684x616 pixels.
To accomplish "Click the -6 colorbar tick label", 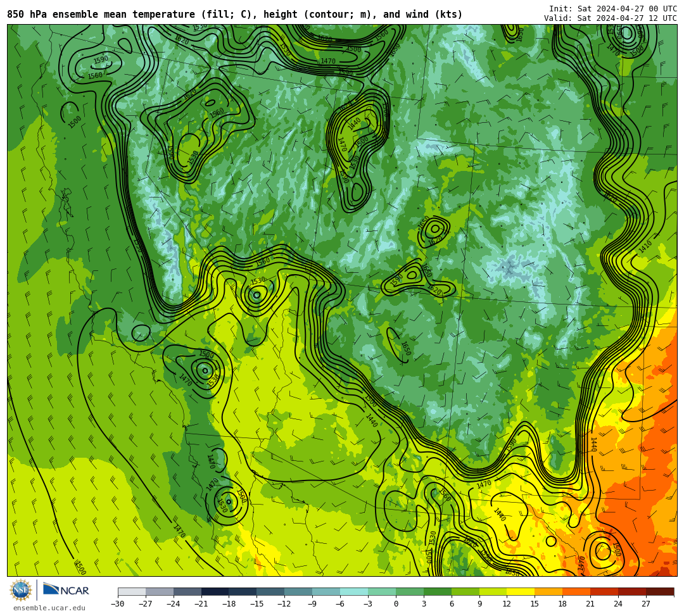I will pyautogui.click(x=340, y=604).
